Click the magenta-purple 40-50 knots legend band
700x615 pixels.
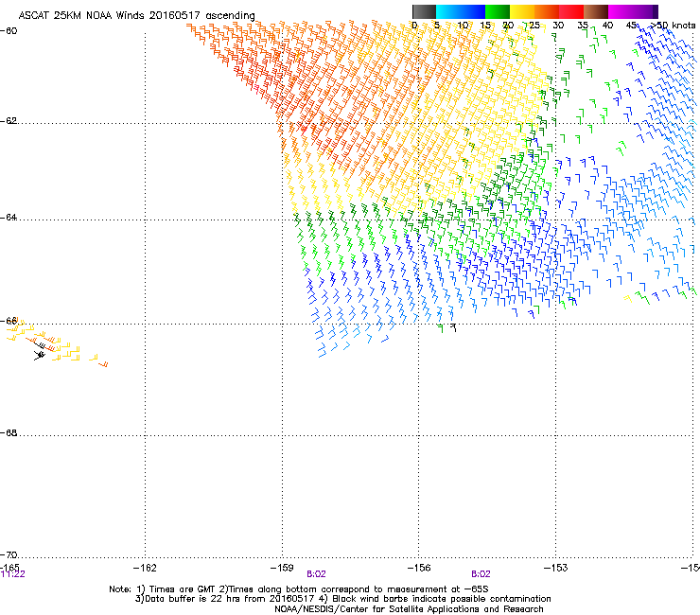pyautogui.click(x=633, y=11)
